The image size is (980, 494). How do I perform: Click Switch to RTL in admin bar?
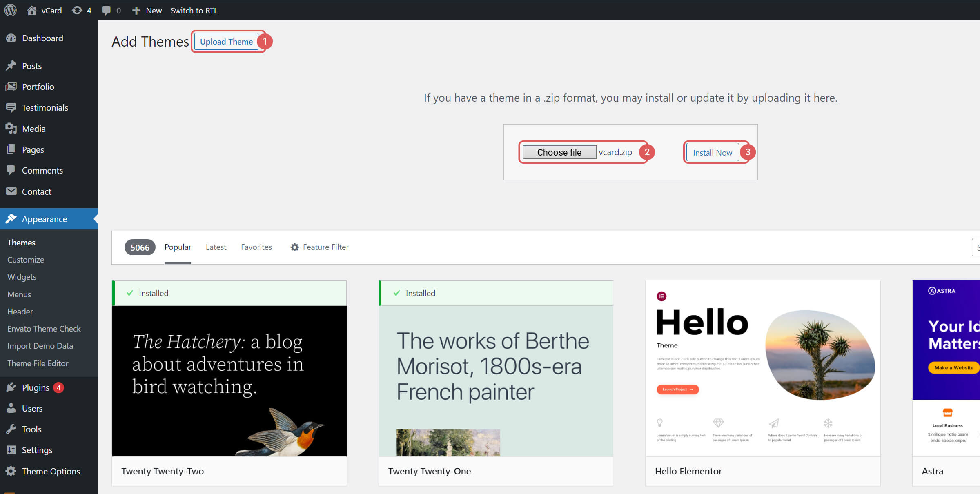click(x=194, y=11)
